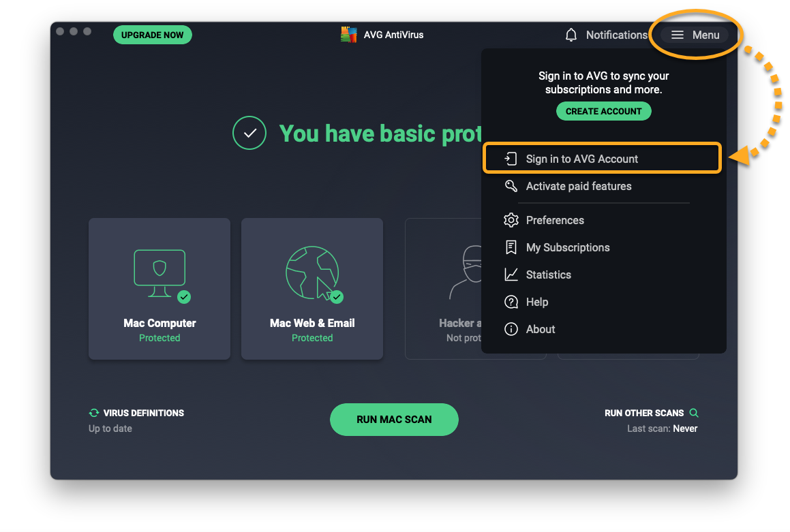The height and width of the screenshot is (532, 790).
Task: Toggle the hamburger Menu button
Action: pos(695,35)
